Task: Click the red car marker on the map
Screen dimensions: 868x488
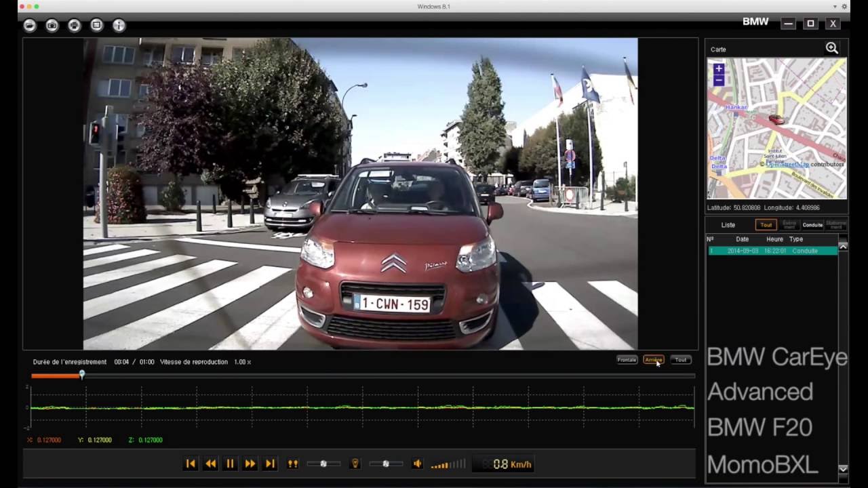Action: [x=776, y=120]
